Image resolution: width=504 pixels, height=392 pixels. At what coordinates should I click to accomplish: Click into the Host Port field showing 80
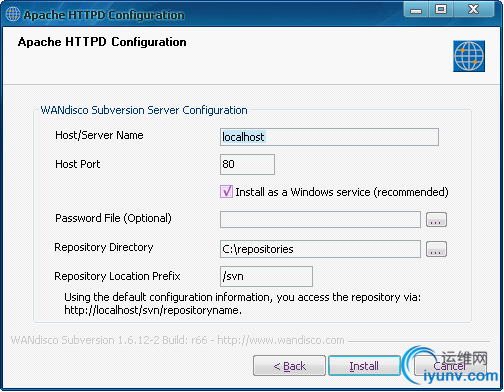(247, 164)
